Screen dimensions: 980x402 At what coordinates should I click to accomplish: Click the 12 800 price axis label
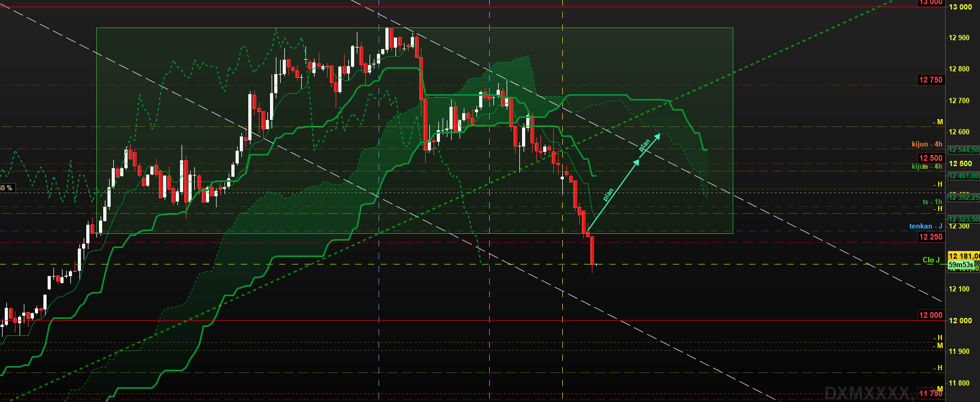[959, 69]
